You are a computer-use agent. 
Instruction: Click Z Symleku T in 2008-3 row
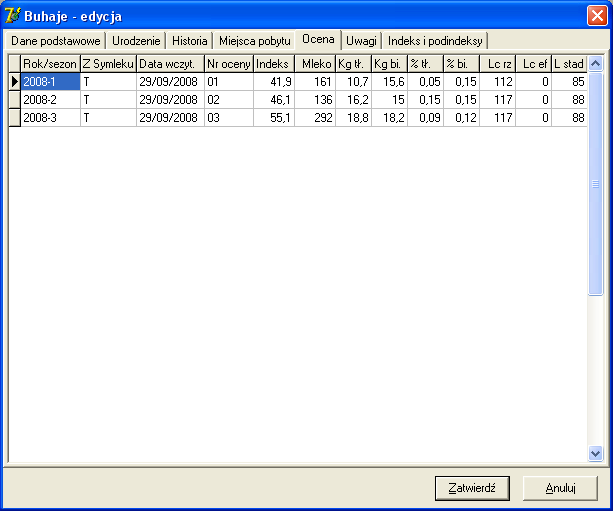click(108, 118)
